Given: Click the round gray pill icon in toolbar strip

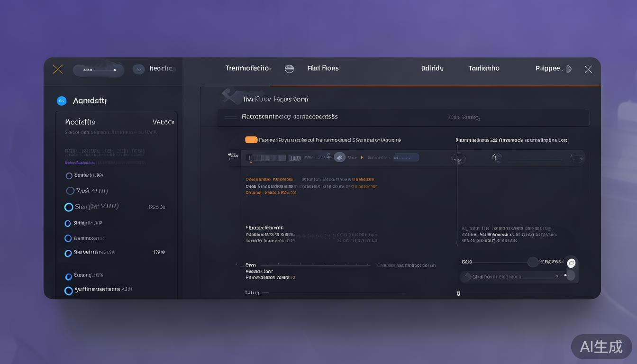Looking at the screenshot, I should click(x=339, y=157).
